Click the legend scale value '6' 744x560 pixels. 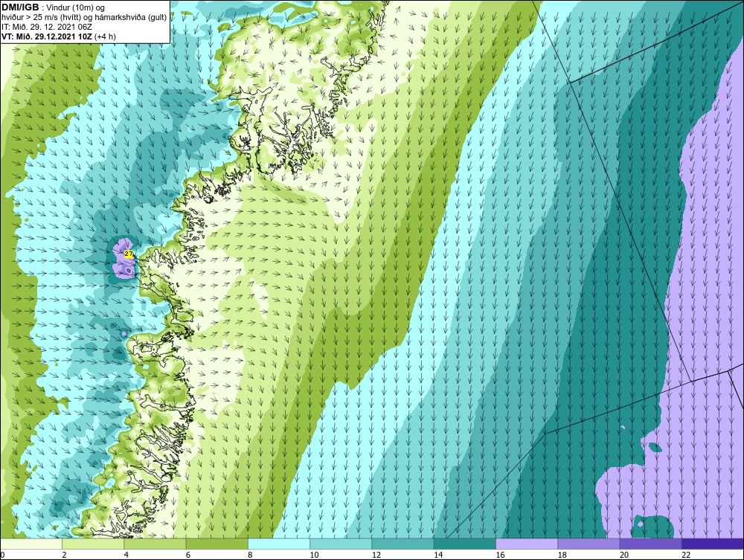[188, 556]
